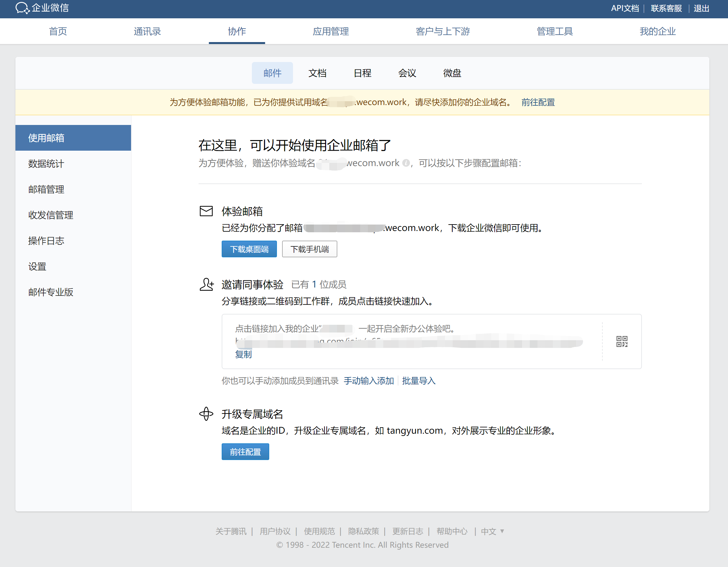Open 通讯录 tab
Viewport: 728px width, 567px height.
147,31
